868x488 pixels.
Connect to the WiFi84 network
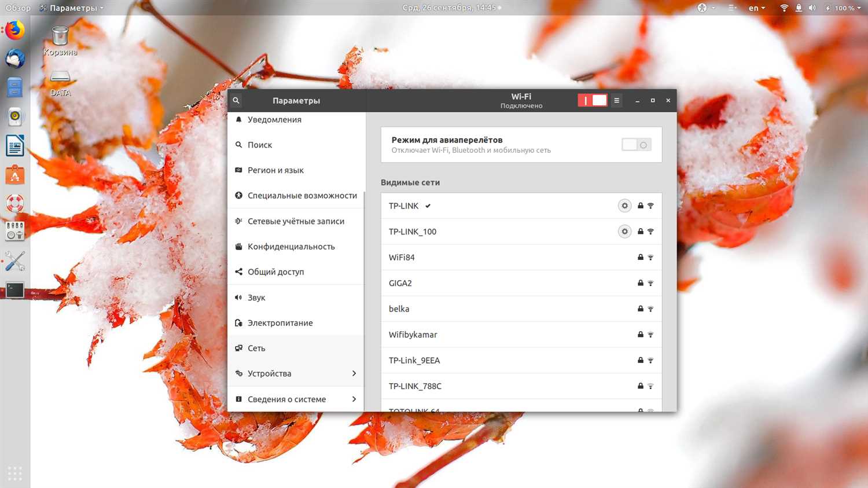pyautogui.click(x=521, y=257)
